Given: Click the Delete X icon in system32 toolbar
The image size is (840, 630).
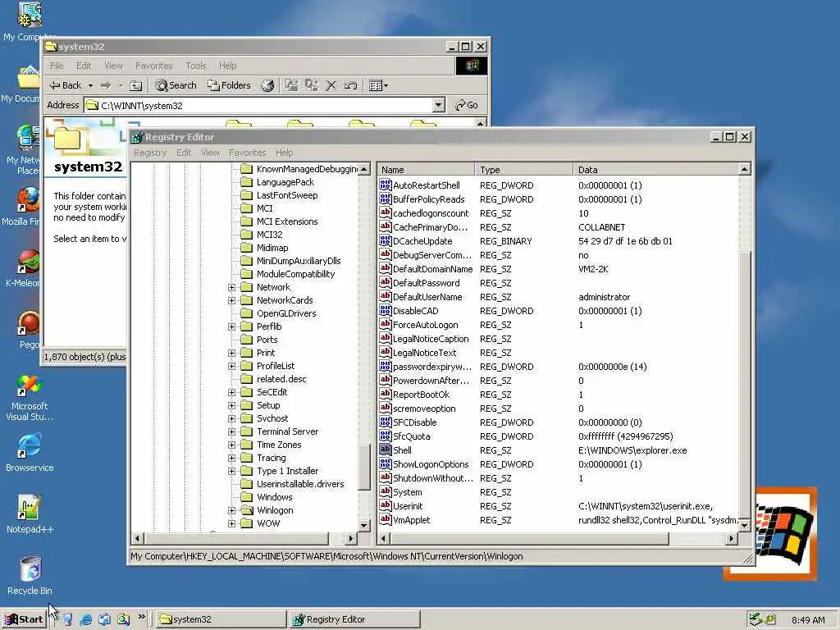Looking at the screenshot, I should (x=331, y=85).
